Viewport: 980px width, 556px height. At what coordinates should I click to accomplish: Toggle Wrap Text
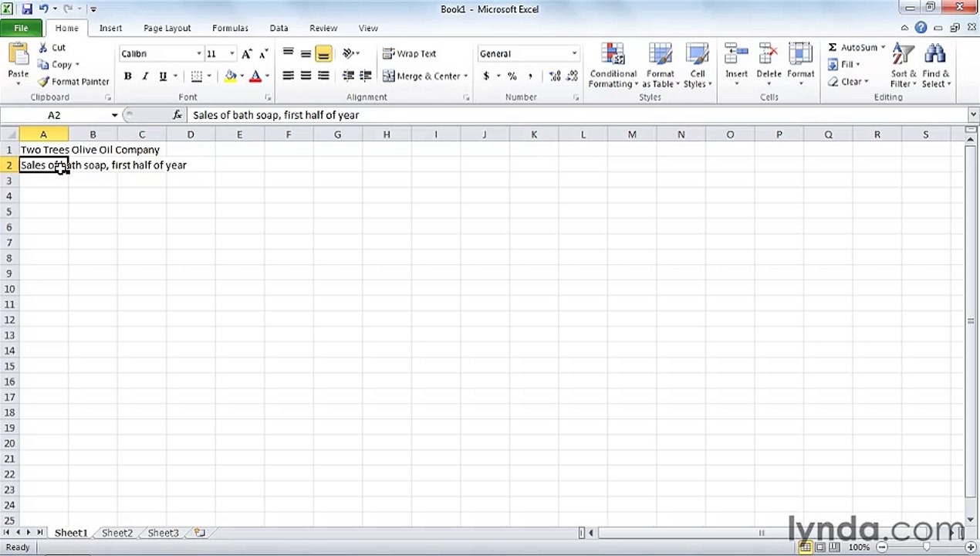(x=410, y=54)
